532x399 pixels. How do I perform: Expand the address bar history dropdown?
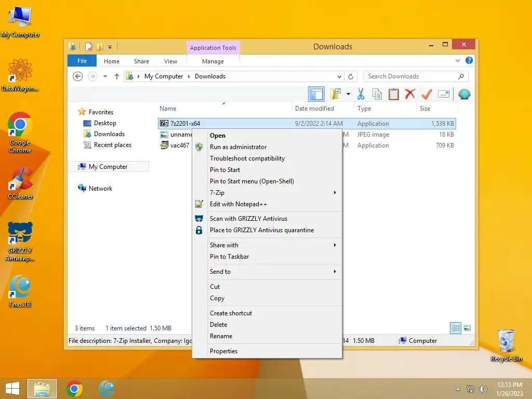point(339,76)
